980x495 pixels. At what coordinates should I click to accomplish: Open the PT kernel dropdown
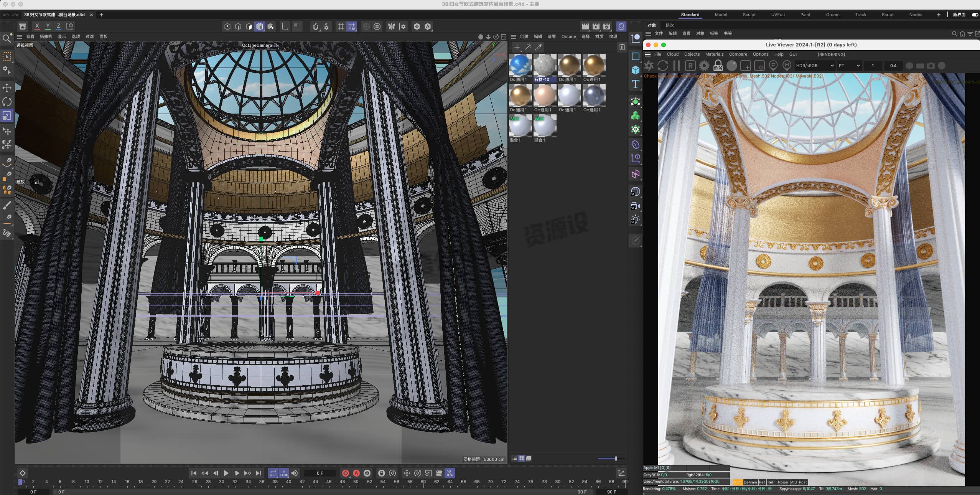pyautogui.click(x=849, y=66)
